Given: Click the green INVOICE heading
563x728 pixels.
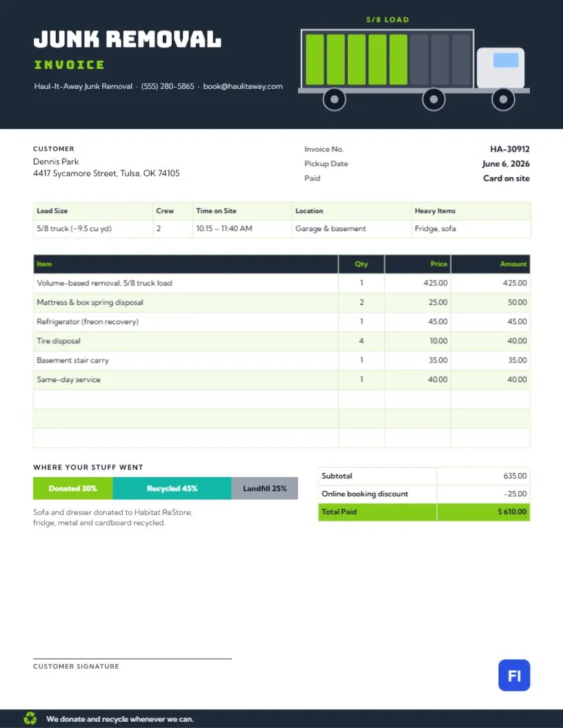Looking at the screenshot, I should click(x=69, y=65).
